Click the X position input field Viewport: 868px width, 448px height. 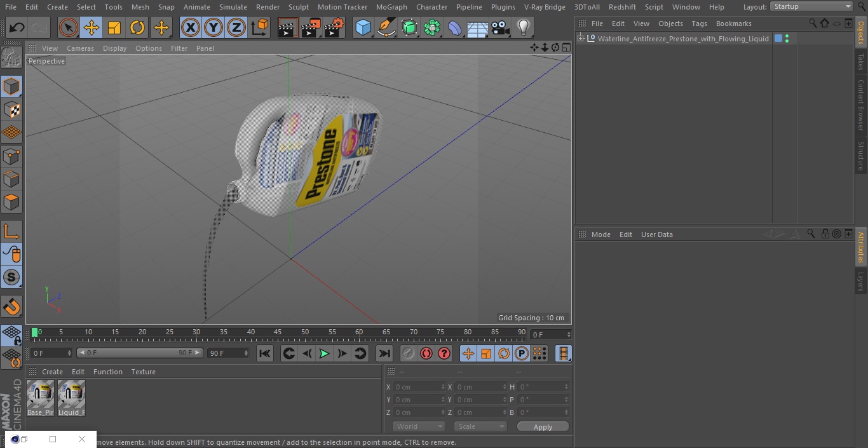418,386
